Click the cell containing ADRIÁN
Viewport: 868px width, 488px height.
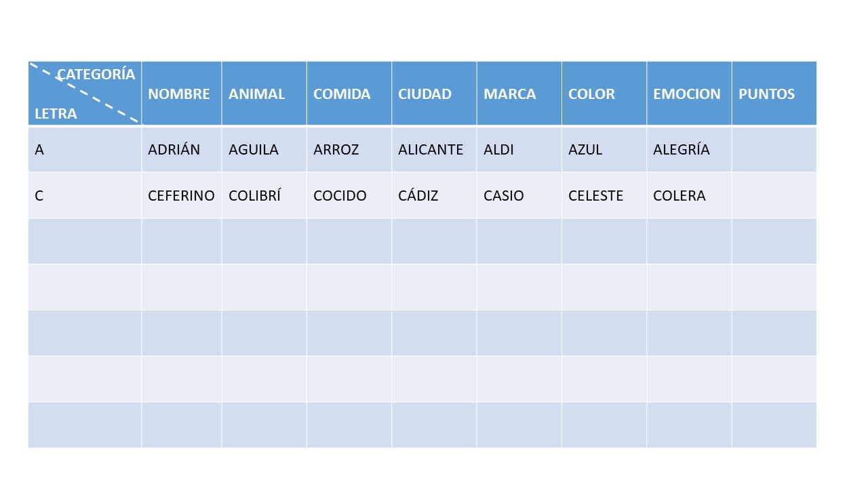click(x=182, y=149)
